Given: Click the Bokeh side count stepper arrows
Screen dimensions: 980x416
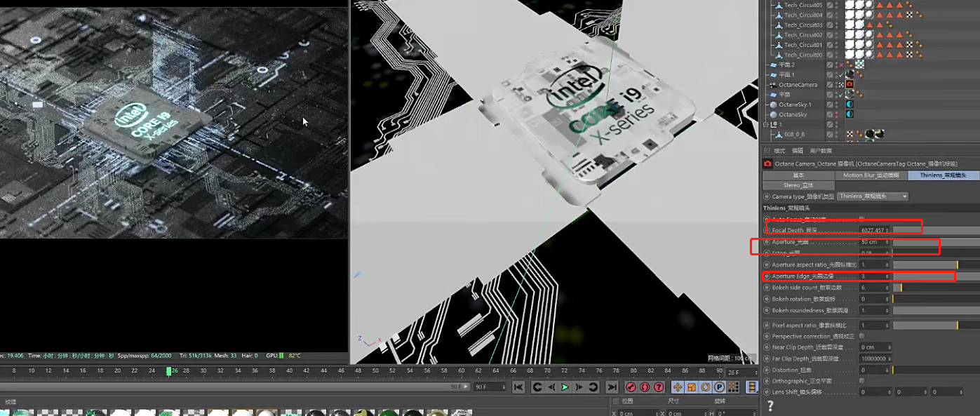Looking at the screenshot, I should pyautogui.click(x=887, y=288).
